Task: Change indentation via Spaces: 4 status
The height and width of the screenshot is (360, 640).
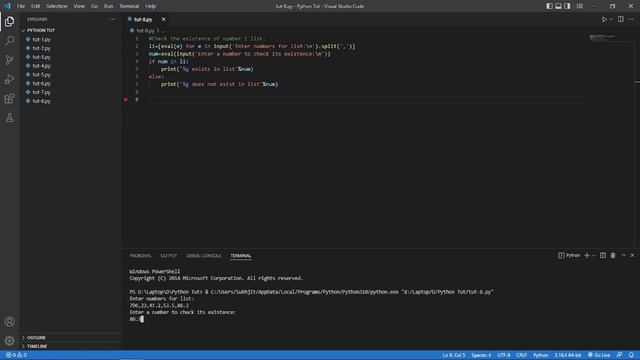Action: pos(481,355)
